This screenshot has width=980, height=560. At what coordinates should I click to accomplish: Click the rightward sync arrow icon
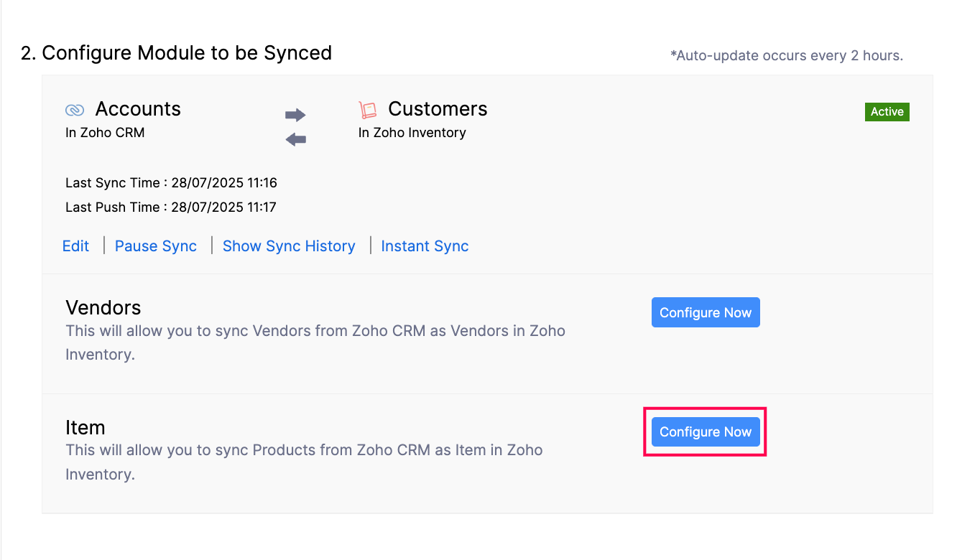click(x=297, y=114)
